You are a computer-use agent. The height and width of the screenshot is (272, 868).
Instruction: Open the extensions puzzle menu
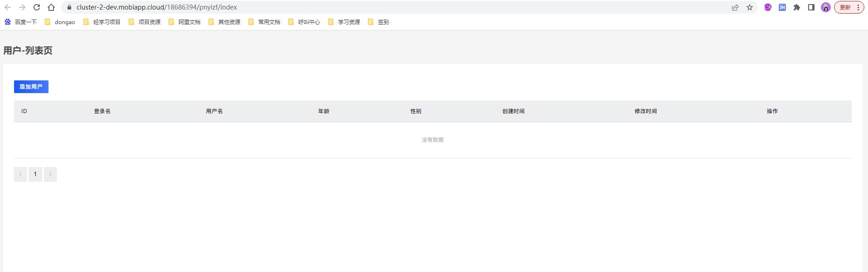(797, 7)
